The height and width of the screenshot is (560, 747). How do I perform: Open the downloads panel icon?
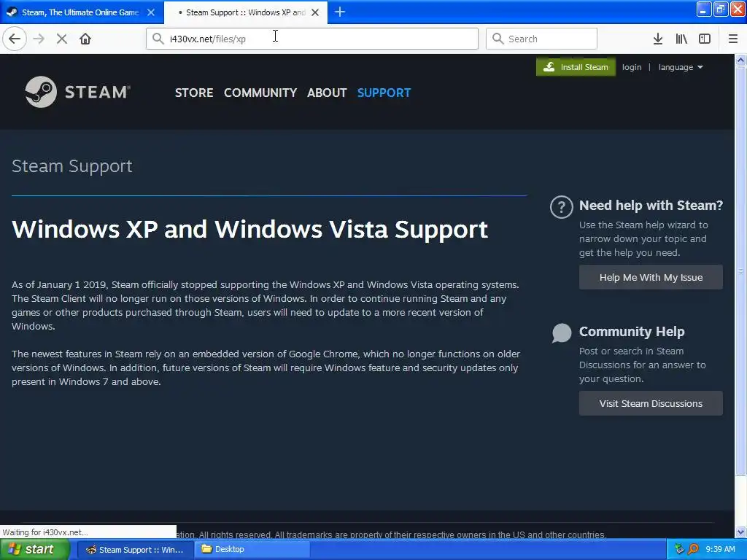point(658,39)
